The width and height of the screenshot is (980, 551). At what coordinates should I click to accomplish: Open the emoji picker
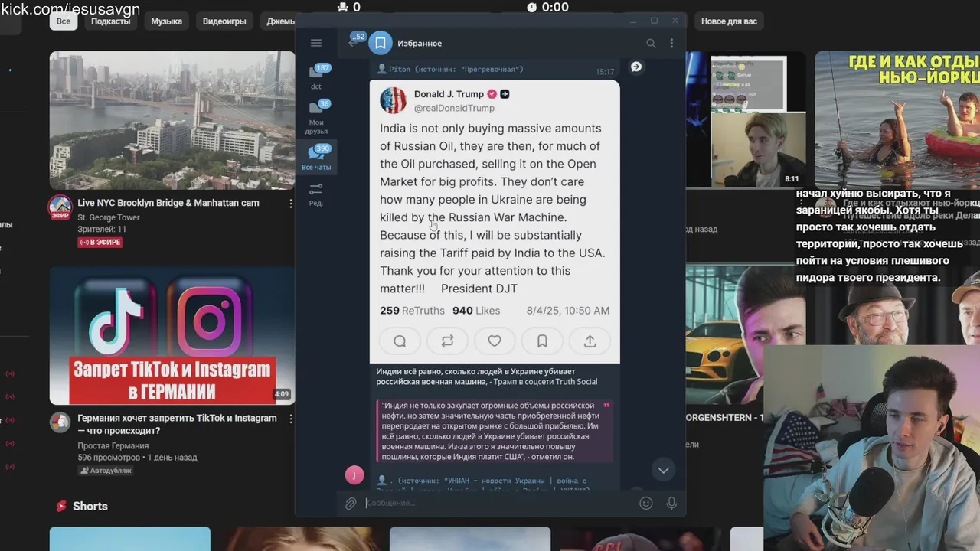(x=646, y=503)
